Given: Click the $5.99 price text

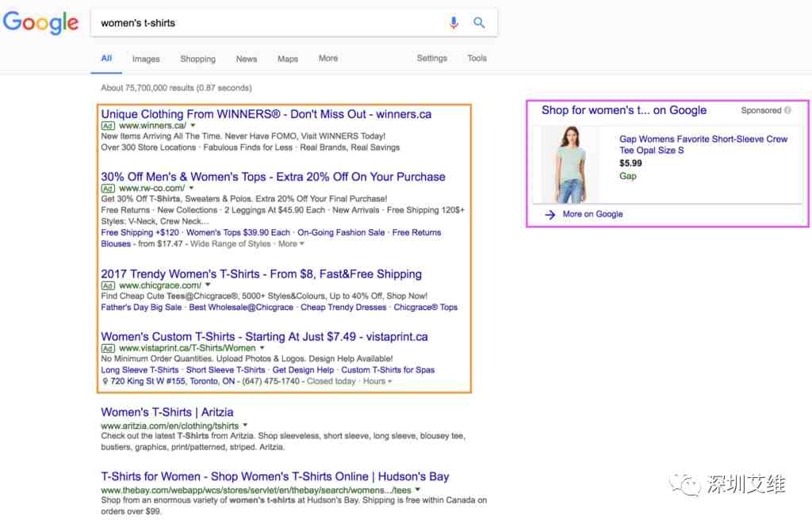Looking at the screenshot, I should pos(630,163).
